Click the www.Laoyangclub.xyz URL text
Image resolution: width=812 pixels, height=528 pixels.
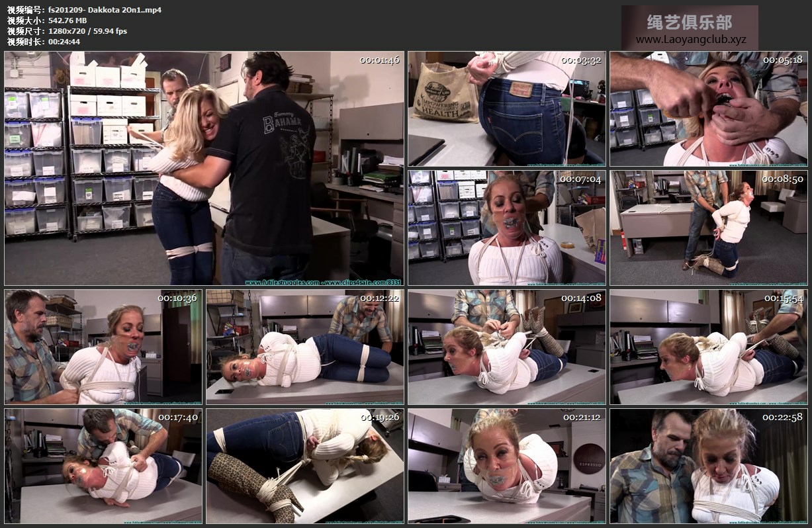(690, 40)
